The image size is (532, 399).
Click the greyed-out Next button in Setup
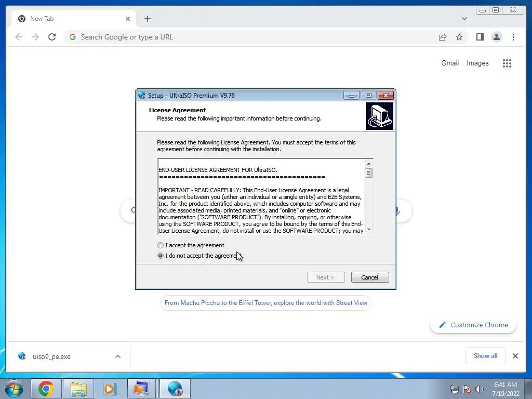tap(326, 277)
